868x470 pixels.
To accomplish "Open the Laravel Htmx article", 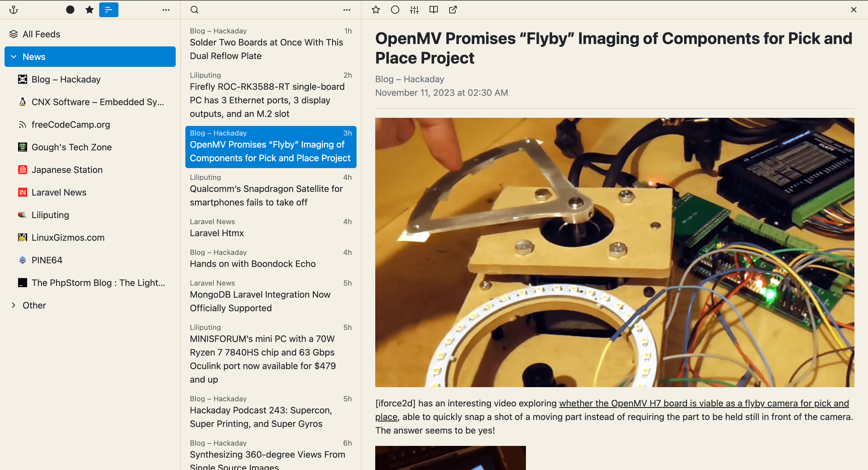I will tap(217, 233).
